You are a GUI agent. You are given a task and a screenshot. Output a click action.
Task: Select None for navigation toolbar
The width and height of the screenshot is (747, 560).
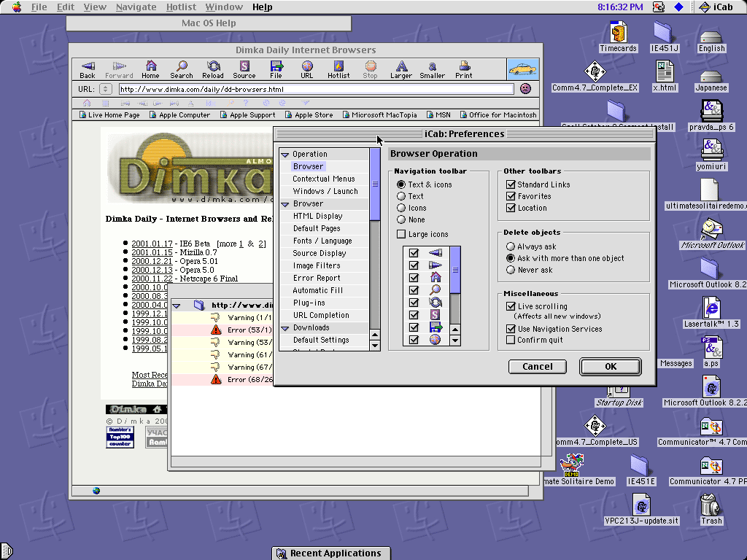click(401, 219)
